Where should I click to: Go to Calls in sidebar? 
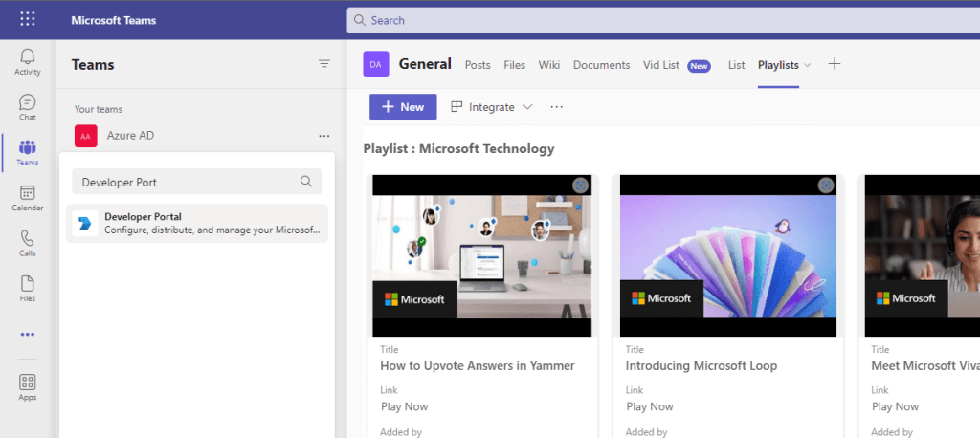tap(27, 243)
